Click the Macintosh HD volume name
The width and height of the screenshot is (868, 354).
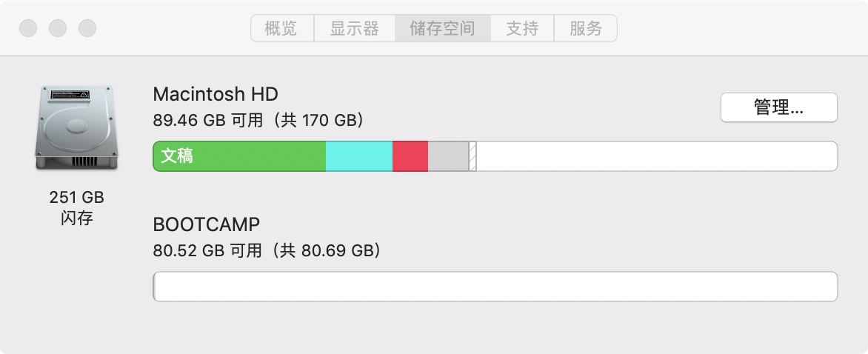coord(216,95)
